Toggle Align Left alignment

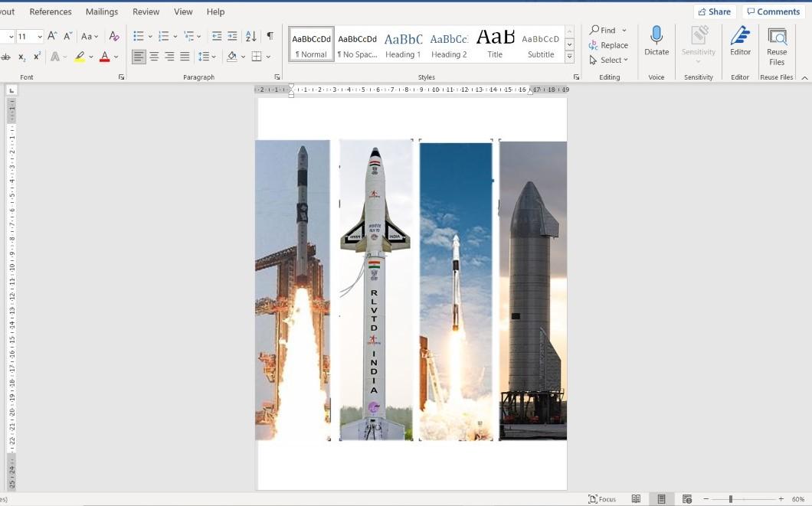[x=138, y=57]
